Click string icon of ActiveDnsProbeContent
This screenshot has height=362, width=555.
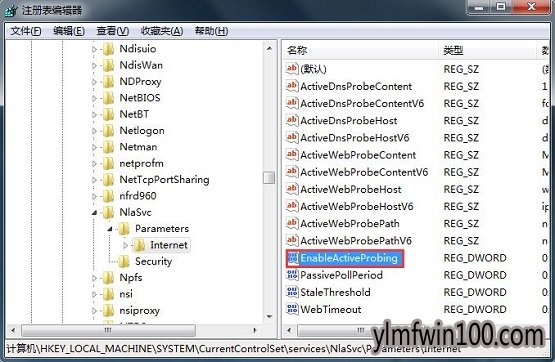pyautogui.click(x=292, y=86)
